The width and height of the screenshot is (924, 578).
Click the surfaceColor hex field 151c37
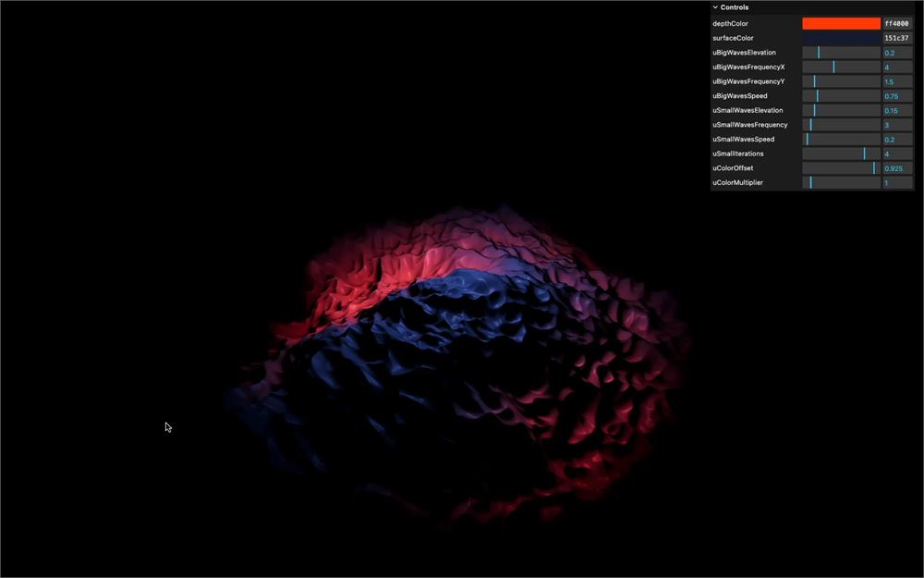[x=897, y=38]
